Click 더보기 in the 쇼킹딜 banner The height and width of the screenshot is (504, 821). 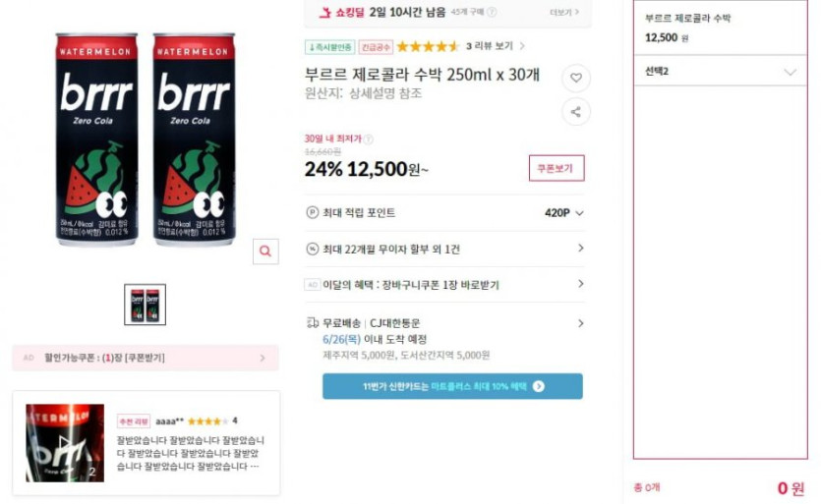click(564, 12)
